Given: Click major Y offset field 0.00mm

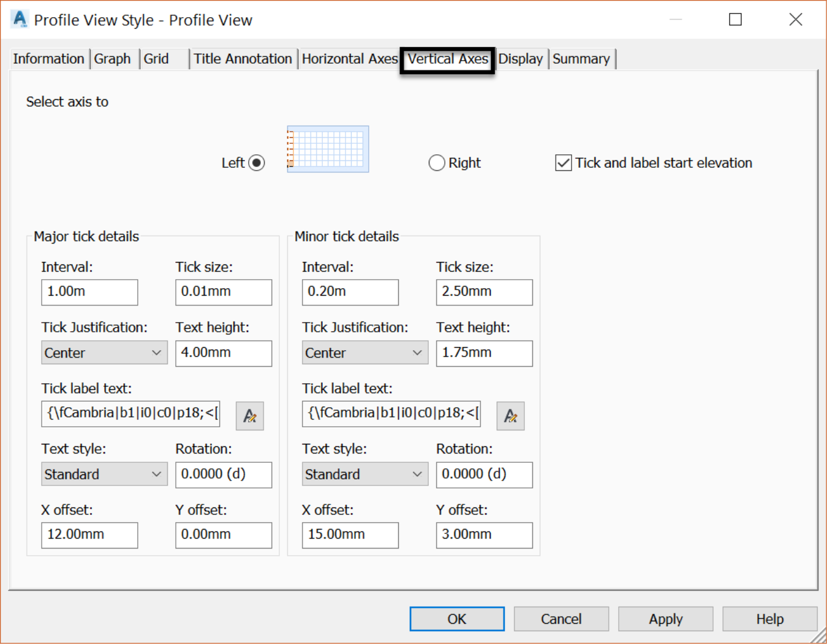Looking at the screenshot, I should click(x=224, y=535).
